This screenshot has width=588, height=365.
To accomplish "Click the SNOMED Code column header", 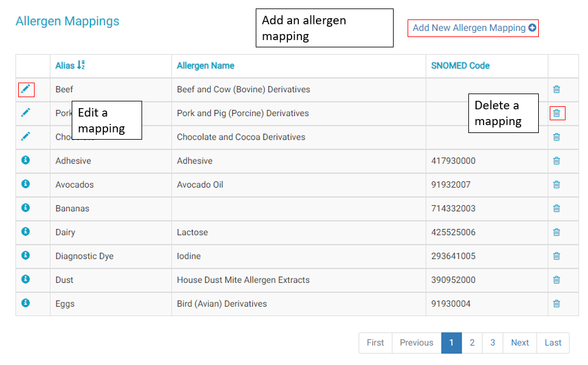I will [x=460, y=66].
